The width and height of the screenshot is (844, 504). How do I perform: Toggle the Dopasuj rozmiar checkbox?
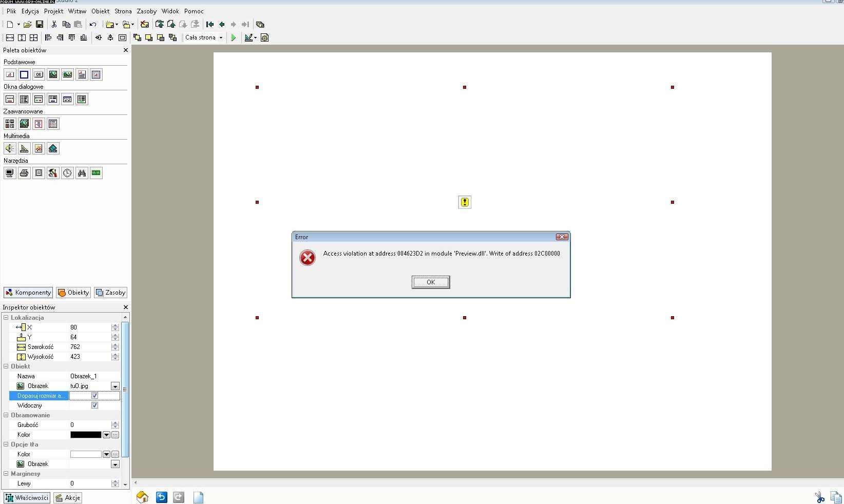[x=94, y=396]
